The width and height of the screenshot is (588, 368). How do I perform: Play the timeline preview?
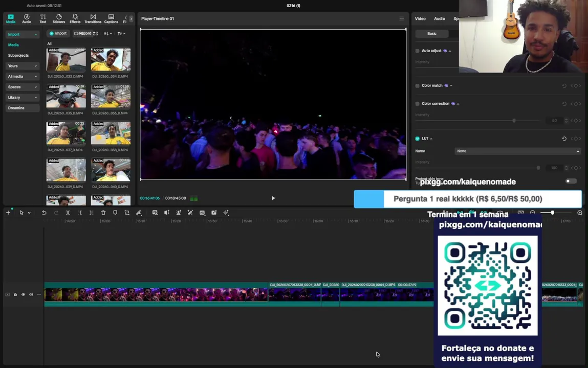(273, 198)
